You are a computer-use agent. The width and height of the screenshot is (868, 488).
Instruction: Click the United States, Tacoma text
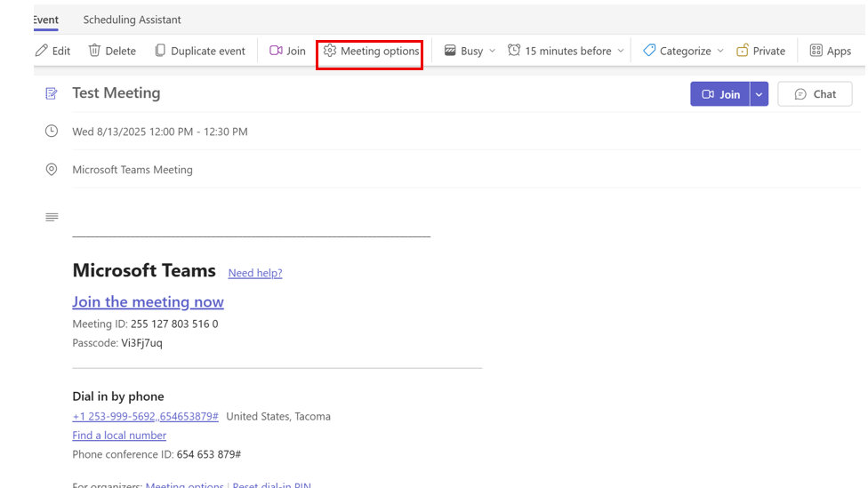pyautogui.click(x=278, y=416)
